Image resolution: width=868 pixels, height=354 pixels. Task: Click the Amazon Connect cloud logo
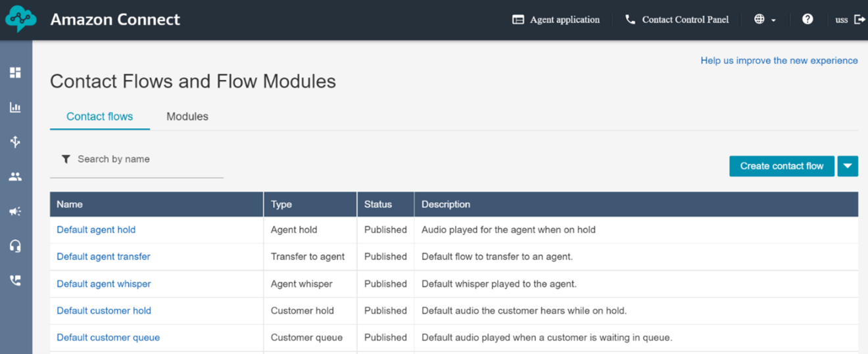(x=20, y=20)
